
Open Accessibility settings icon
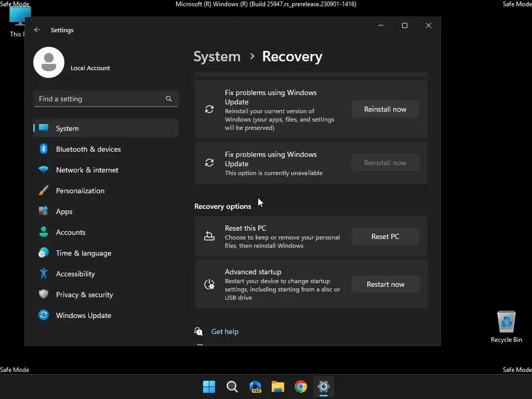(44, 273)
